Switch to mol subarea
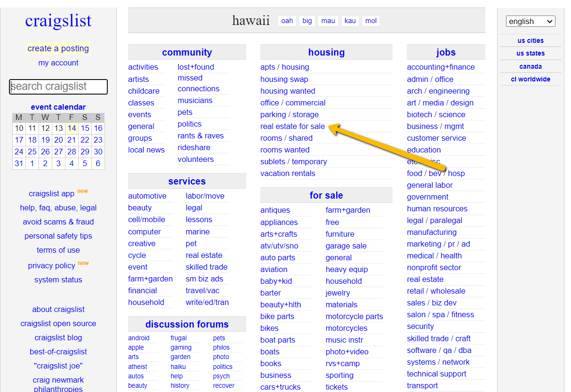Image resolution: width=571 pixels, height=392 pixels. (371, 21)
